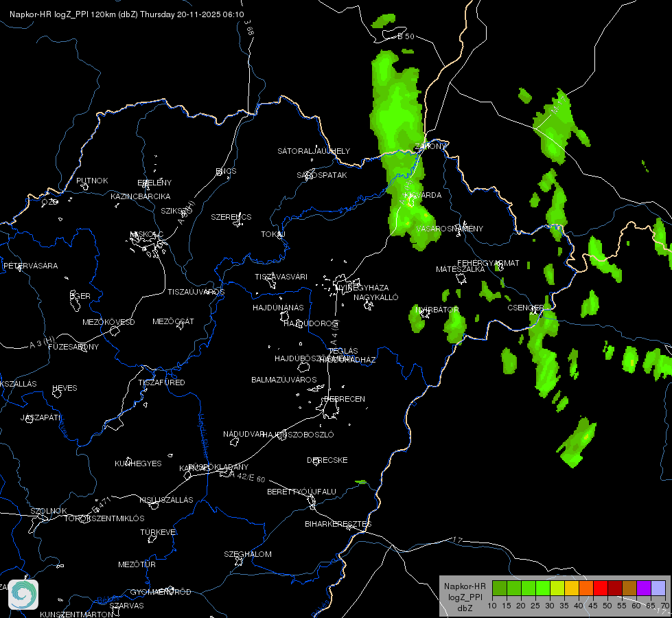The height and width of the screenshot is (618, 672).
Task: Click the MEZOCSAT label
Action: [x=173, y=321]
